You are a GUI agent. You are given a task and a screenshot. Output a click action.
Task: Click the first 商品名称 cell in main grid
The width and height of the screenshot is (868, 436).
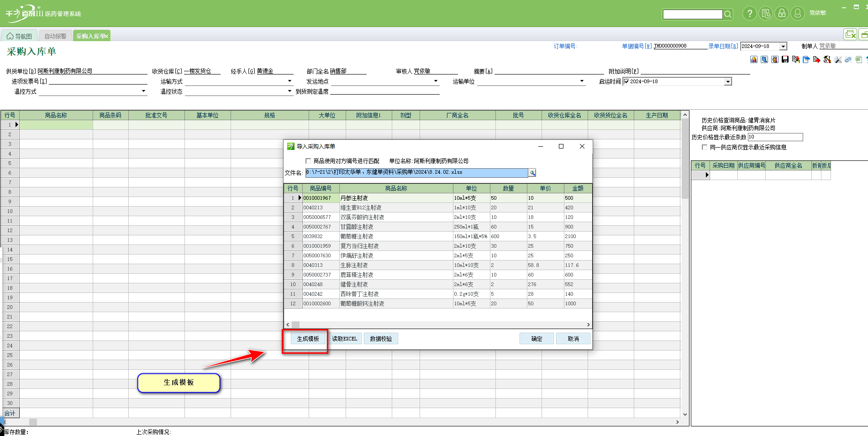[x=56, y=125]
